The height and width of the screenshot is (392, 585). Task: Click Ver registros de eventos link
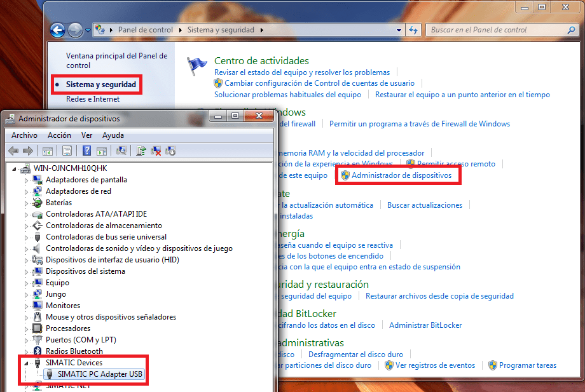435,365
